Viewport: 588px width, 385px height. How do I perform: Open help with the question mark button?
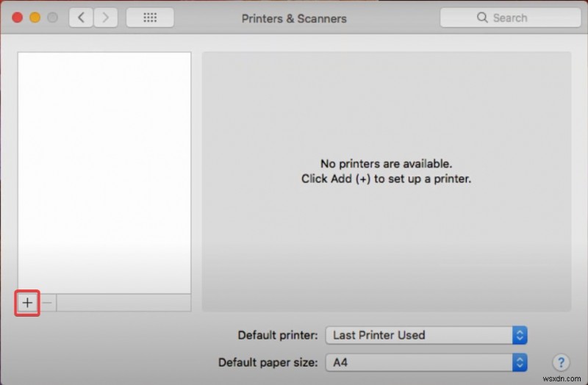(560, 362)
